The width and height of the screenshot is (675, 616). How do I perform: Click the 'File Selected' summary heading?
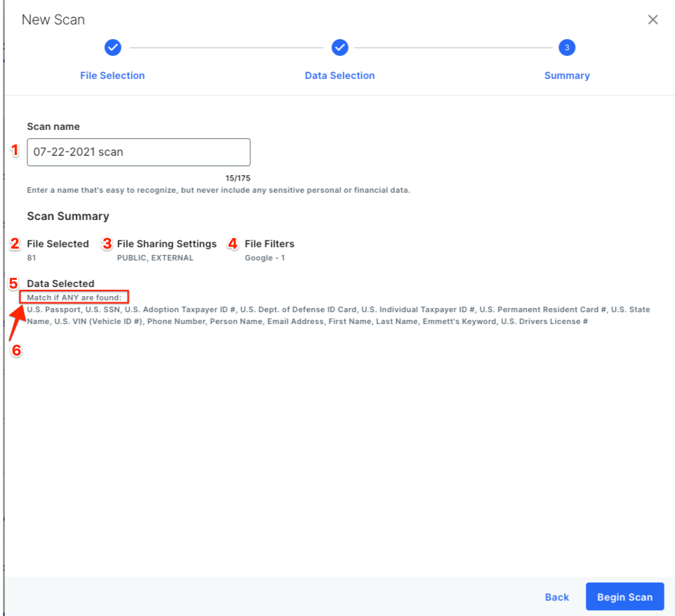coord(58,244)
